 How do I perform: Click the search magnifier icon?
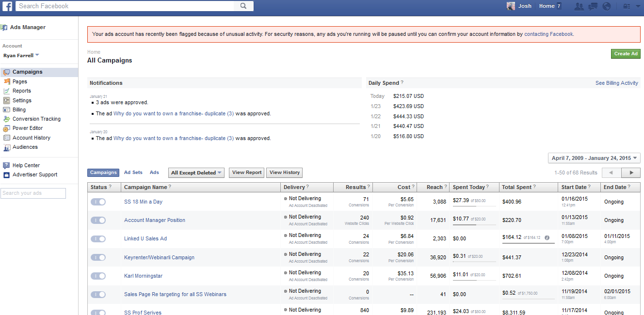tap(243, 6)
